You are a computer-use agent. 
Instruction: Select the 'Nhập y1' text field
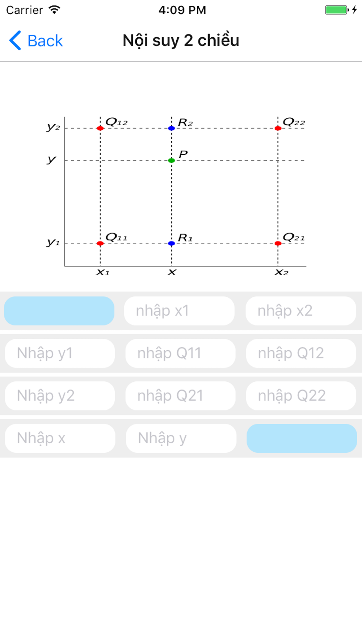coord(60,353)
